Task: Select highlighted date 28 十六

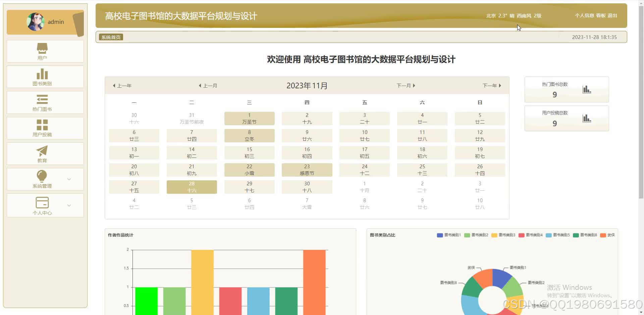Action: (192, 187)
